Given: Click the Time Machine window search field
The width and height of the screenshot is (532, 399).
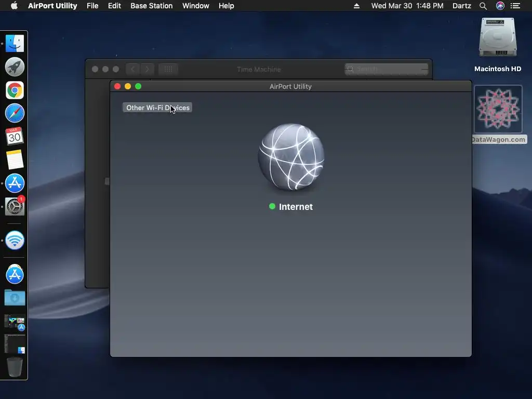Looking at the screenshot, I should click(387, 69).
